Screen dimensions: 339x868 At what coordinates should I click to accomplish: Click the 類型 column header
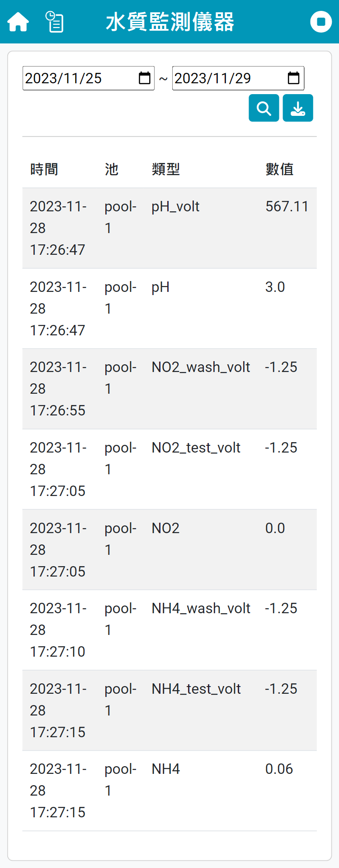[166, 169]
